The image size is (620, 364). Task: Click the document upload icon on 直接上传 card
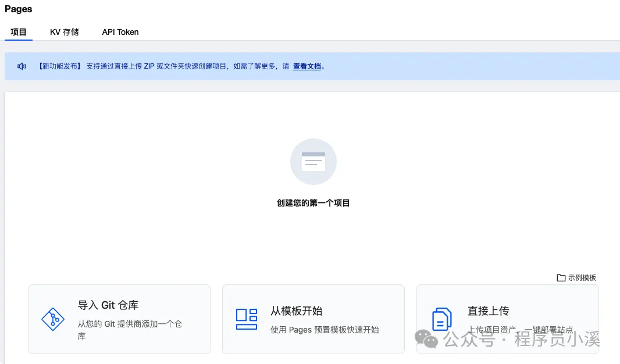point(441,319)
